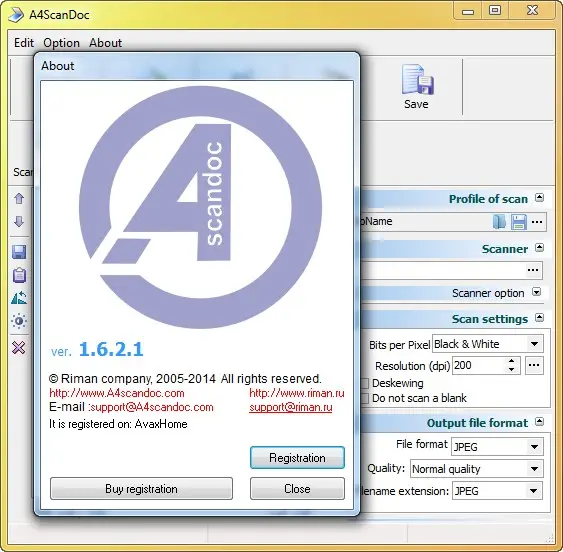Click the Resolution (dpi) value field
Image resolution: width=563 pixels, height=552 pixels.
pyautogui.click(x=479, y=365)
